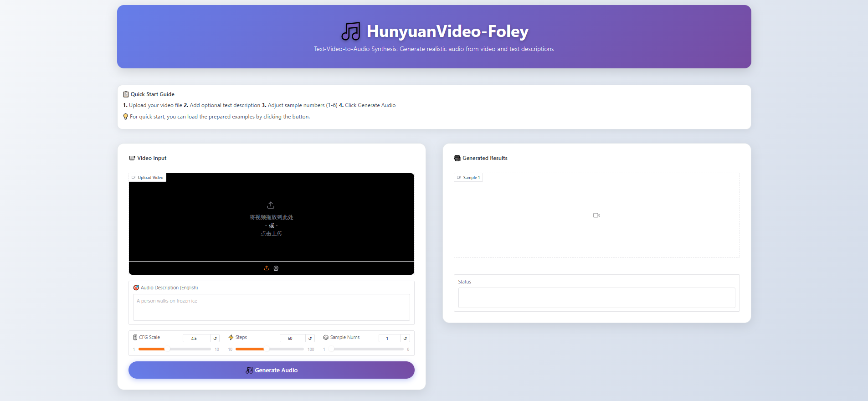Click the Steps slider maximum value 100
Screen dimensions: 868x401
coord(311,350)
